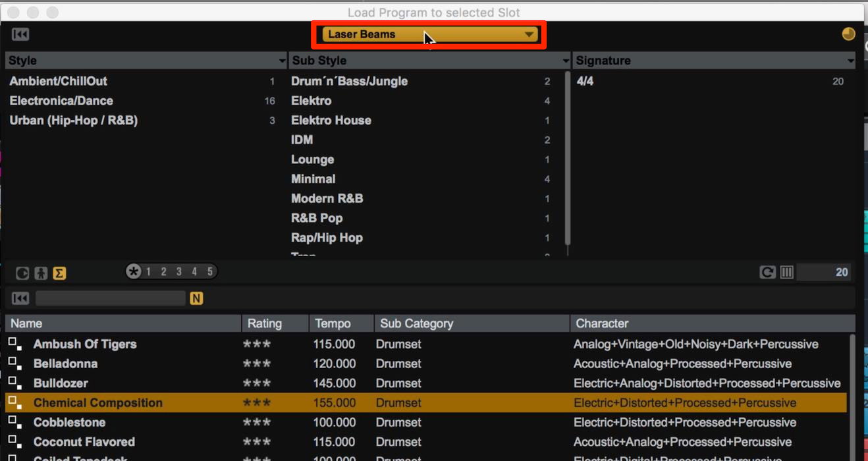Viewport: 868px width, 461px height.
Task: Click the Belladonna preset file icon
Action: pos(15,364)
